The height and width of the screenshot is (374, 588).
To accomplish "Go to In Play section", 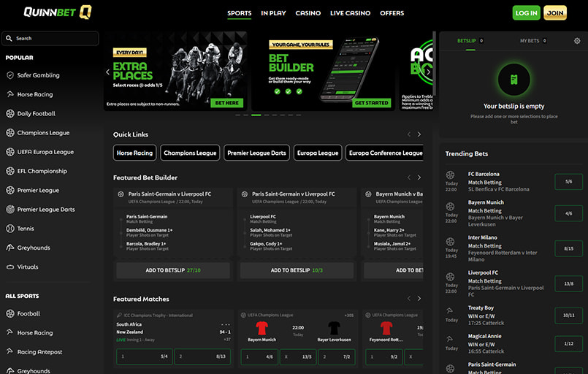I will point(273,13).
